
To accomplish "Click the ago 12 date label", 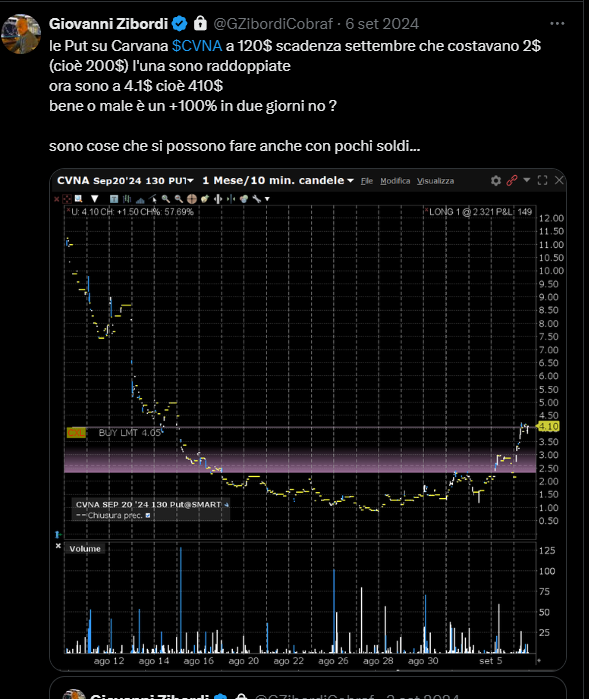I will click(x=109, y=661).
